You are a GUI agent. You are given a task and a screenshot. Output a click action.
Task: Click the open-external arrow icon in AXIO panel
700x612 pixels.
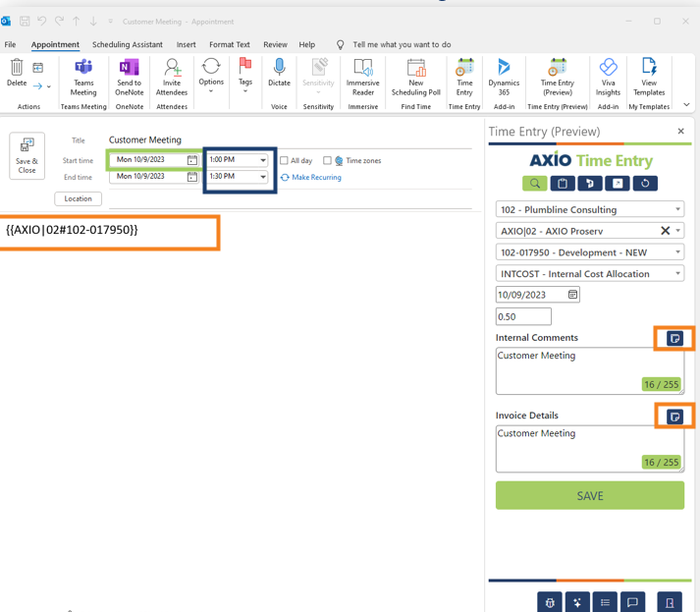(x=618, y=183)
